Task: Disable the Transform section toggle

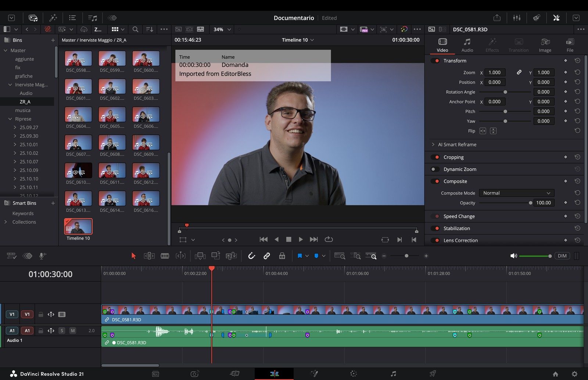Action: (435, 61)
